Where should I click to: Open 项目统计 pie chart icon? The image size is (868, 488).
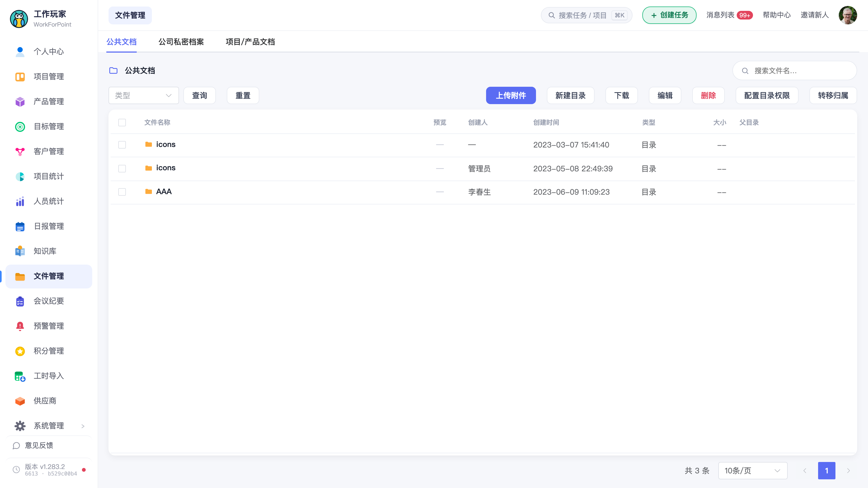[x=20, y=176]
